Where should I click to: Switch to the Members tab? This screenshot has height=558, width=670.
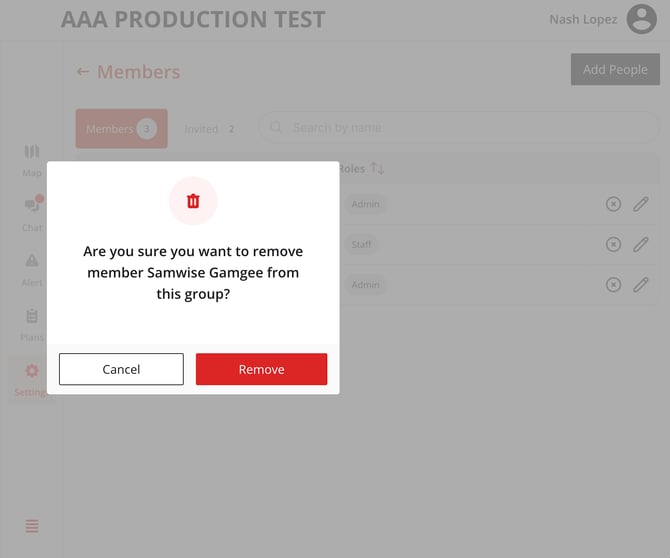tap(121, 129)
